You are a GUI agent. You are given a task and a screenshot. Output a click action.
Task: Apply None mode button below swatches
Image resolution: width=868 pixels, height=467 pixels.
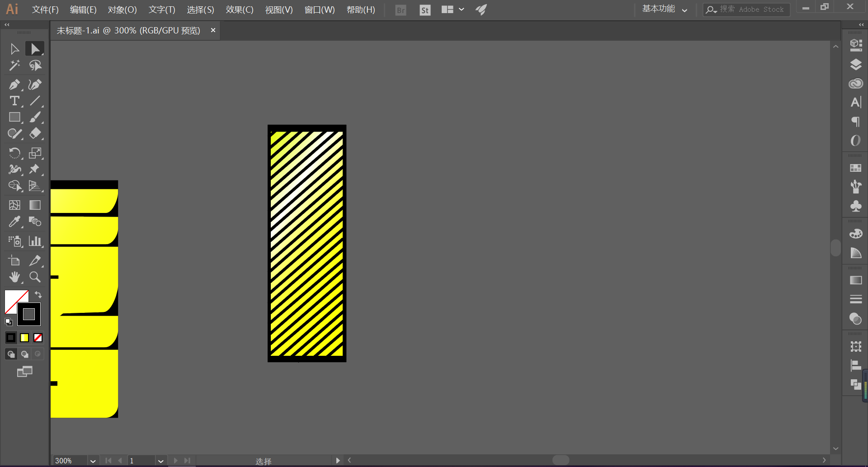(x=38, y=338)
